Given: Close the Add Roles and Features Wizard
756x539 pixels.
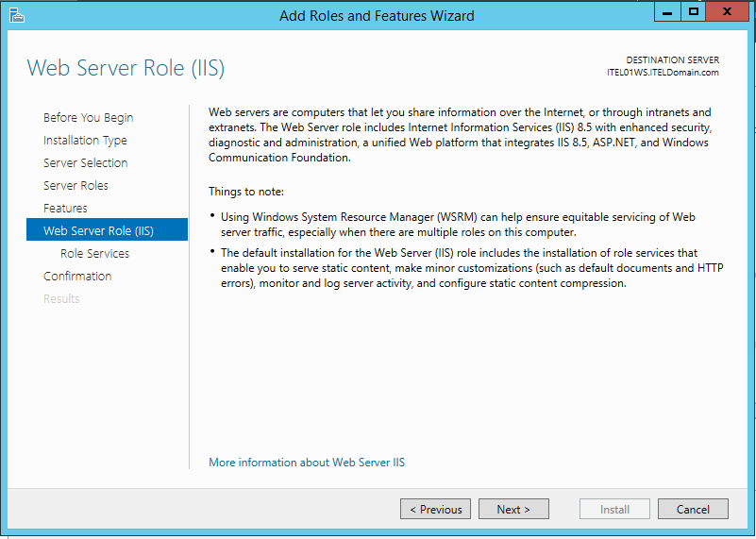Looking at the screenshot, I should (727, 12).
